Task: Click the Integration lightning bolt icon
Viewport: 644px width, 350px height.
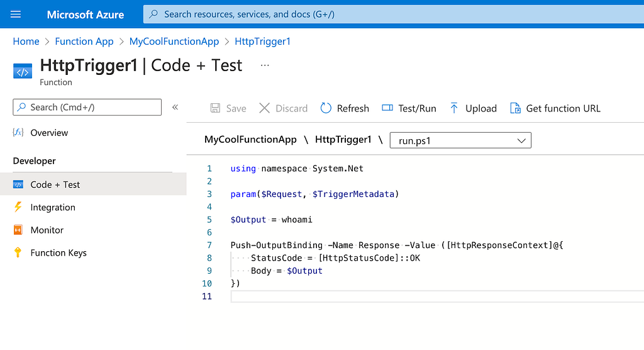Action: [18, 207]
